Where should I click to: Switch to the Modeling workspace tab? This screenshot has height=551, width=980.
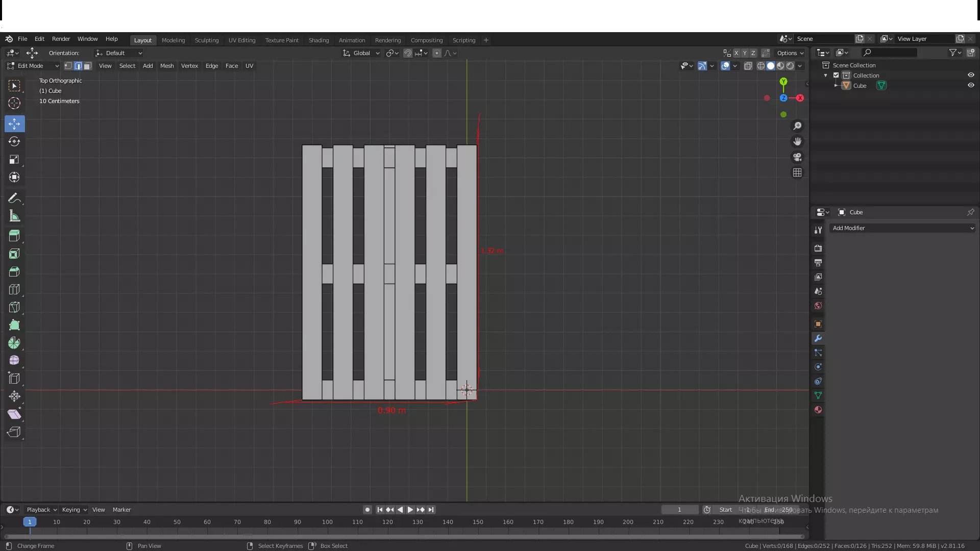pos(173,40)
